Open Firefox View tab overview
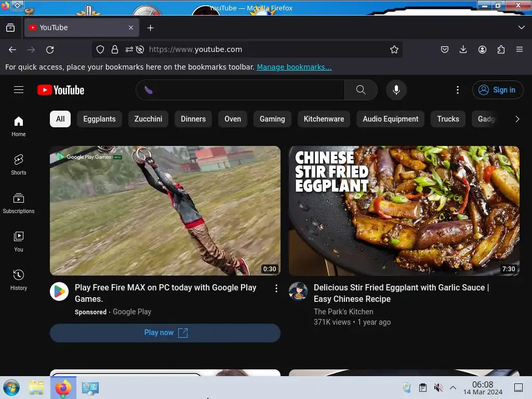This screenshot has width=532, height=399. (x=10, y=28)
